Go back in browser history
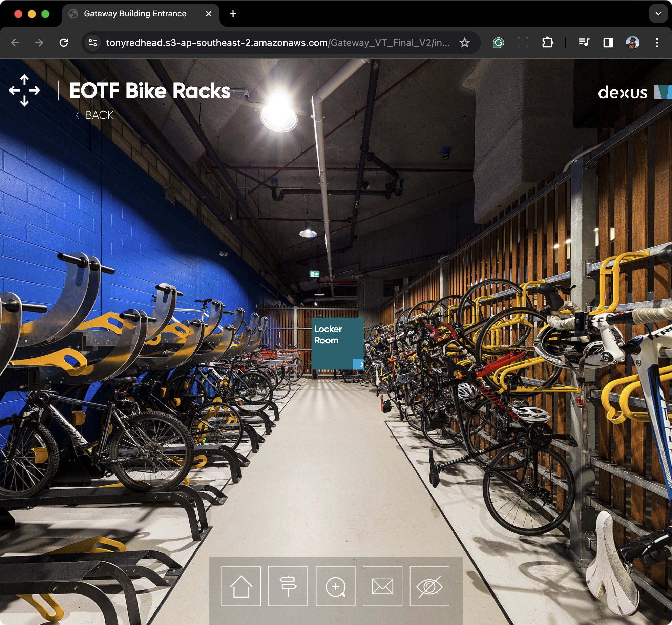Viewport: 672px width, 625px height. coord(15,43)
